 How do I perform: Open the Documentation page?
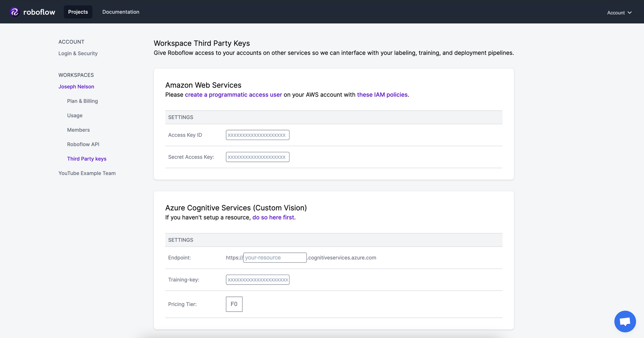tap(120, 12)
